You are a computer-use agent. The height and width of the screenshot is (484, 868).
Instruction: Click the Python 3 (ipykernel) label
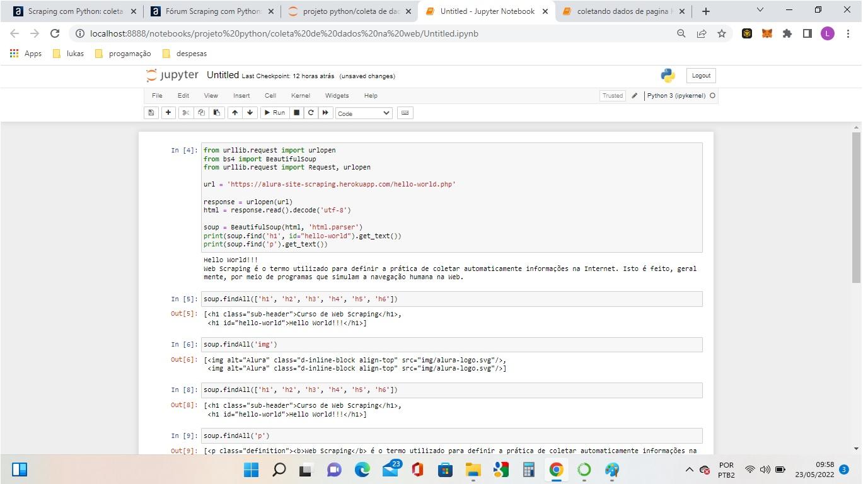(676, 96)
